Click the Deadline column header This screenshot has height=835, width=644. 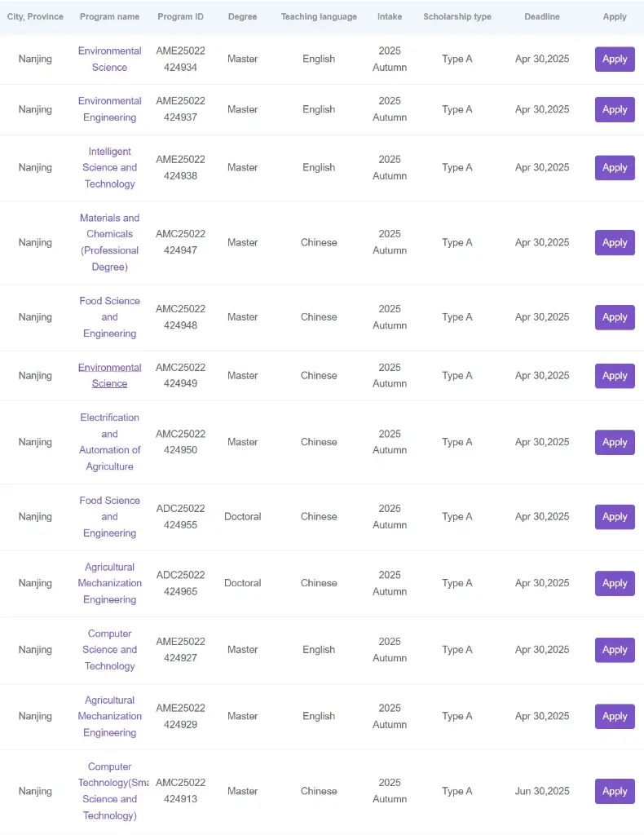[x=542, y=17]
